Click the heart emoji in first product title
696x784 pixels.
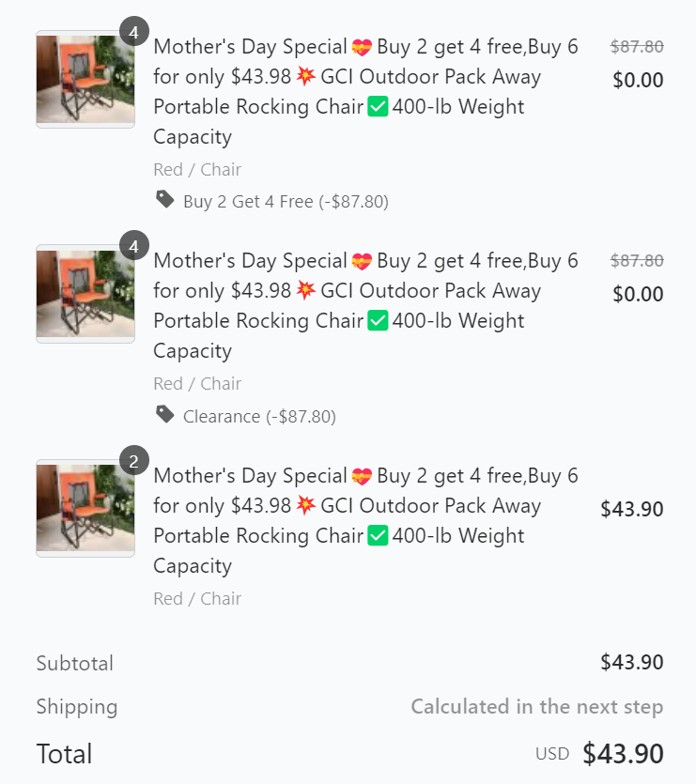point(362,47)
